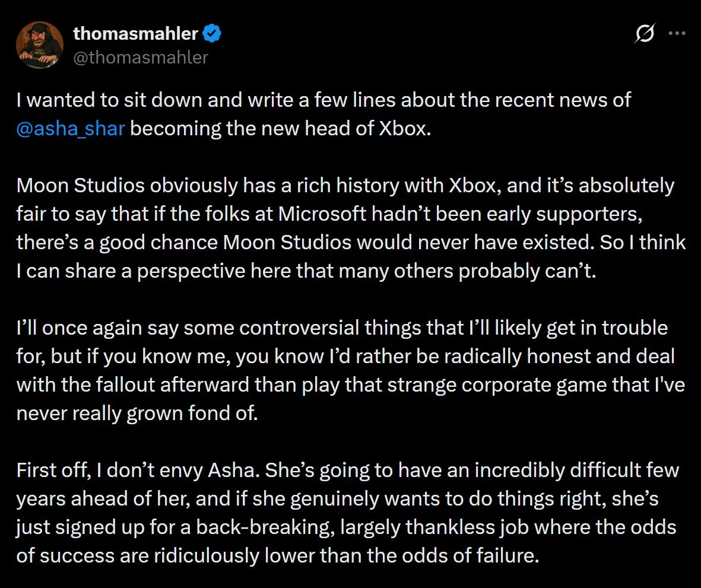The width and height of the screenshot is (701, 588).
Task: Open thomasmahler's profile via display name
Action: click(135, 34)
